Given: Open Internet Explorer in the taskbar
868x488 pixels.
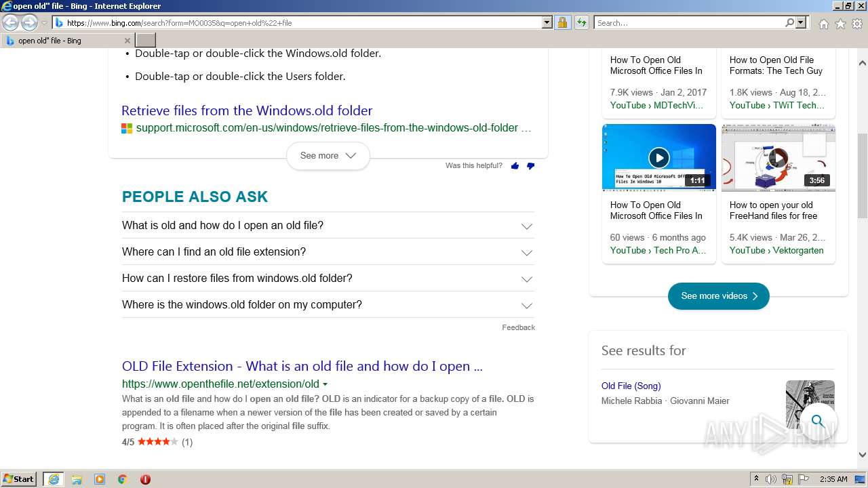Looking at the screenshot, I should [54, 479].
